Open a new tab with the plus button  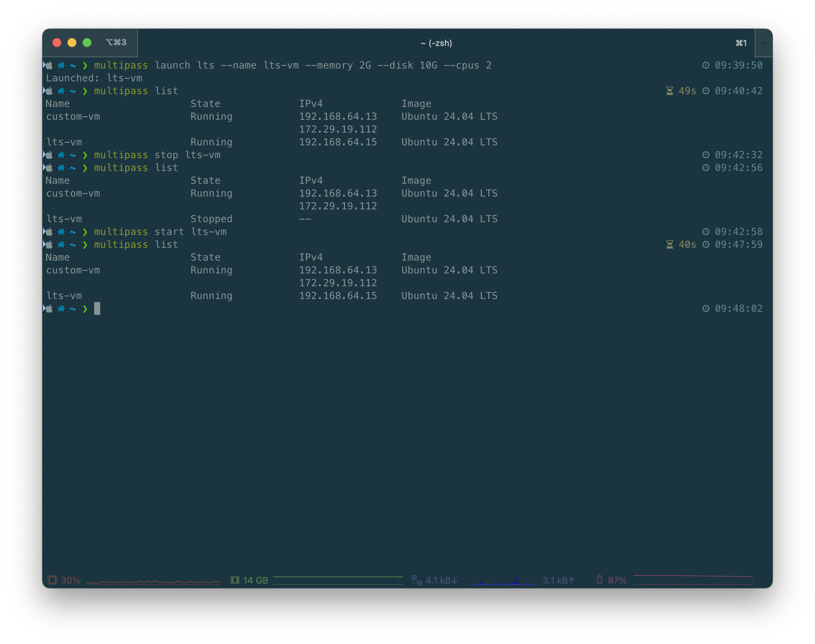click(x=763, y=43)
